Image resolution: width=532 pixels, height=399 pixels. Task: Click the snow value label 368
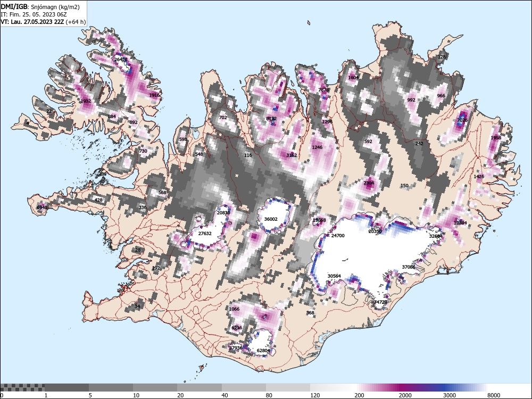pyautogui.click(x=310, y=313)
